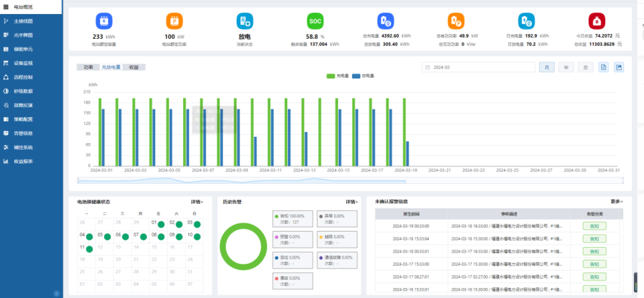Viewport: 644px width, 298px height.
Task: Click 越限 0.00% alarm legend box
Action: coord(337,239)
